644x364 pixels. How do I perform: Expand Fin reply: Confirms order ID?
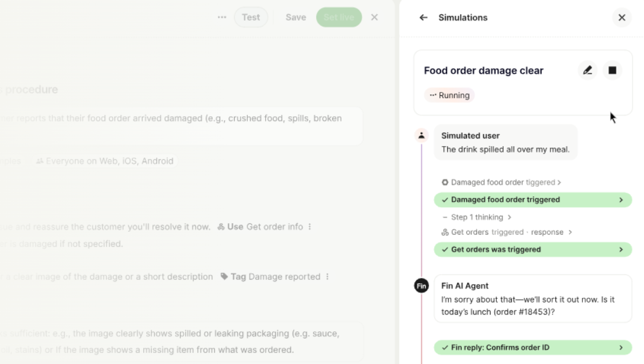click(532, 347)
